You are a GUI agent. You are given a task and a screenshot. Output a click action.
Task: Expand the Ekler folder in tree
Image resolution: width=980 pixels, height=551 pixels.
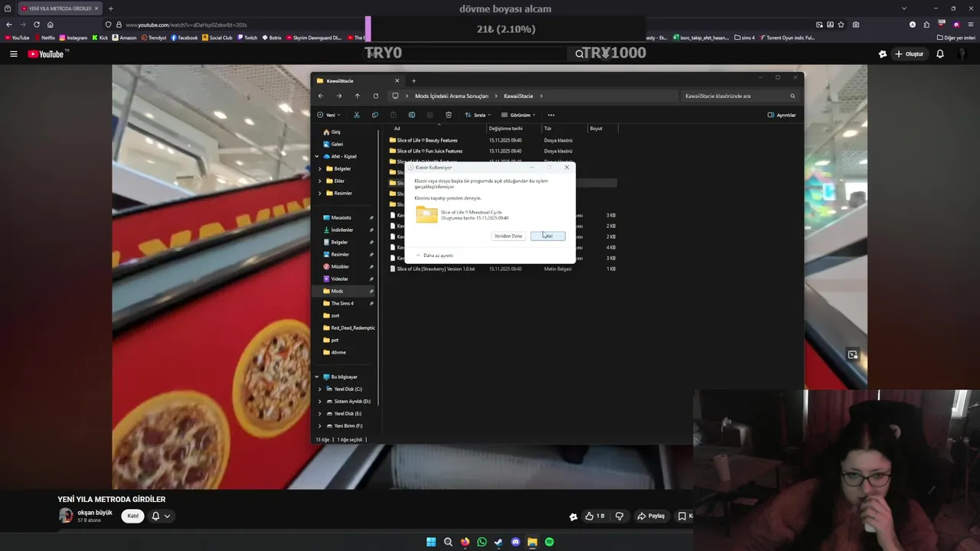click(x=320, y=181)
